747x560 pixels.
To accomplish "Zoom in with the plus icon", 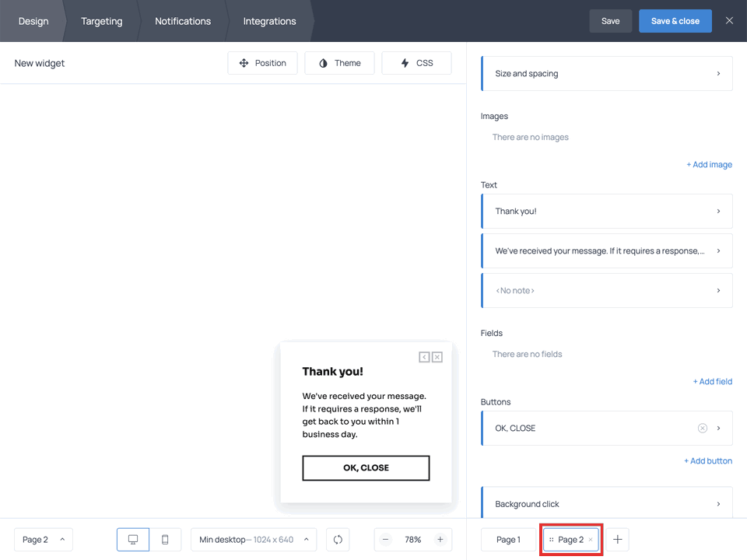I will click(x=440, y=540).
